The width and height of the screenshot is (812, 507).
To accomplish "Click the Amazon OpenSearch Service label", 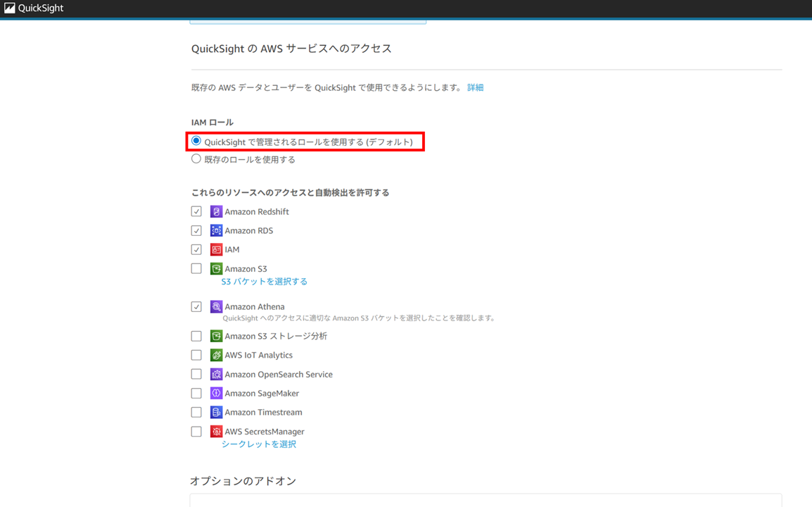I will (x=279, y=375).
